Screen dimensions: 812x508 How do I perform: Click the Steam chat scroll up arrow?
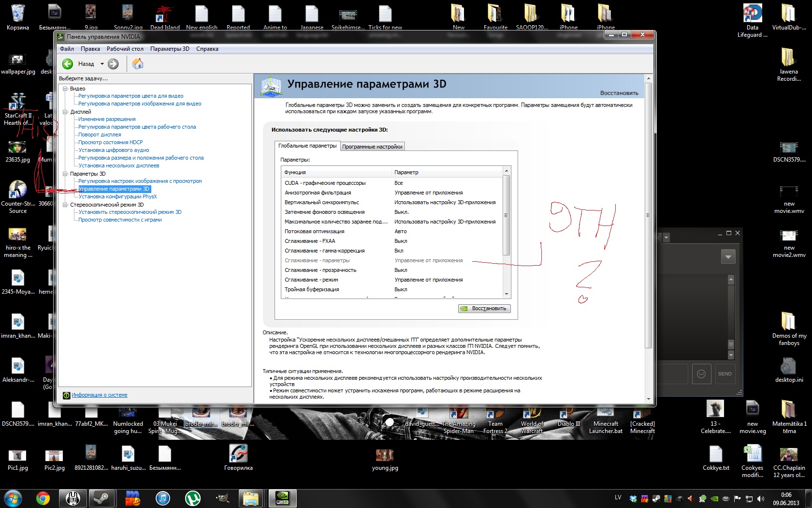(731, 279)
